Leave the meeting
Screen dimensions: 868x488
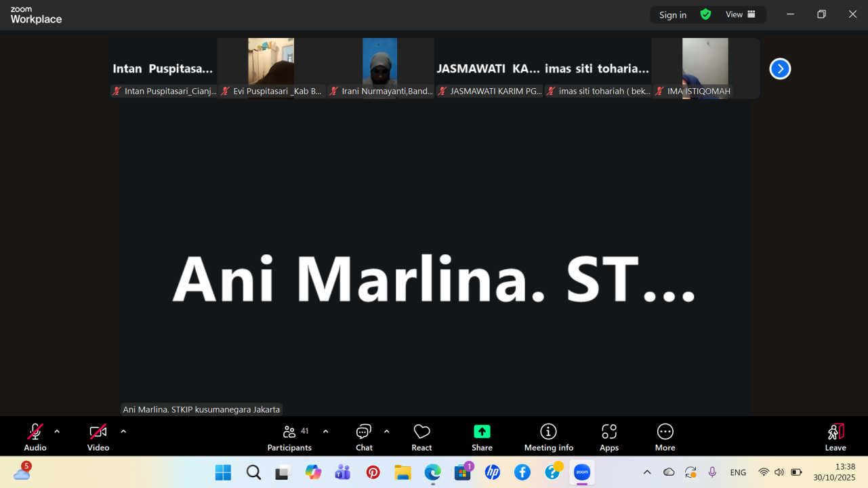click(835, 437)
